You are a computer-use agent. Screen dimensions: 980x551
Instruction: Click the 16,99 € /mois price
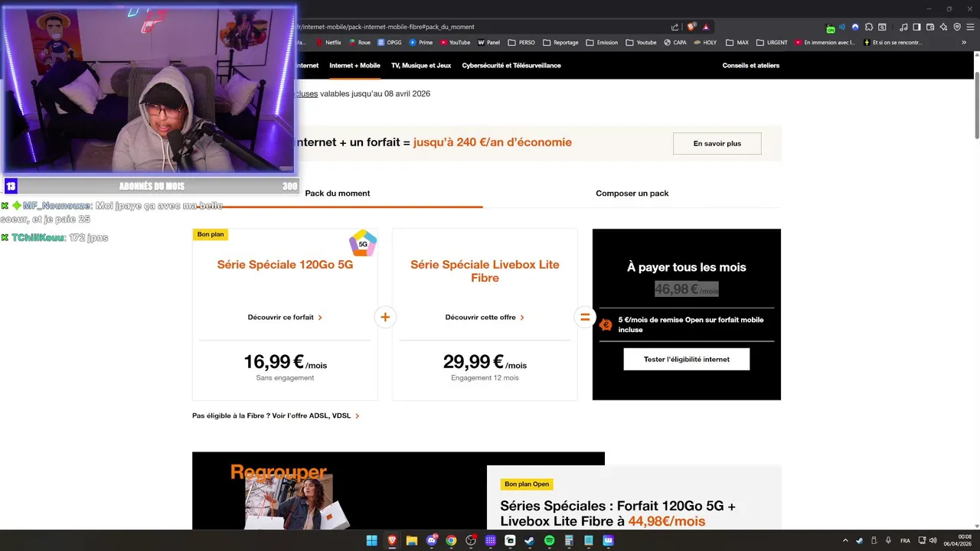point(285,362)
